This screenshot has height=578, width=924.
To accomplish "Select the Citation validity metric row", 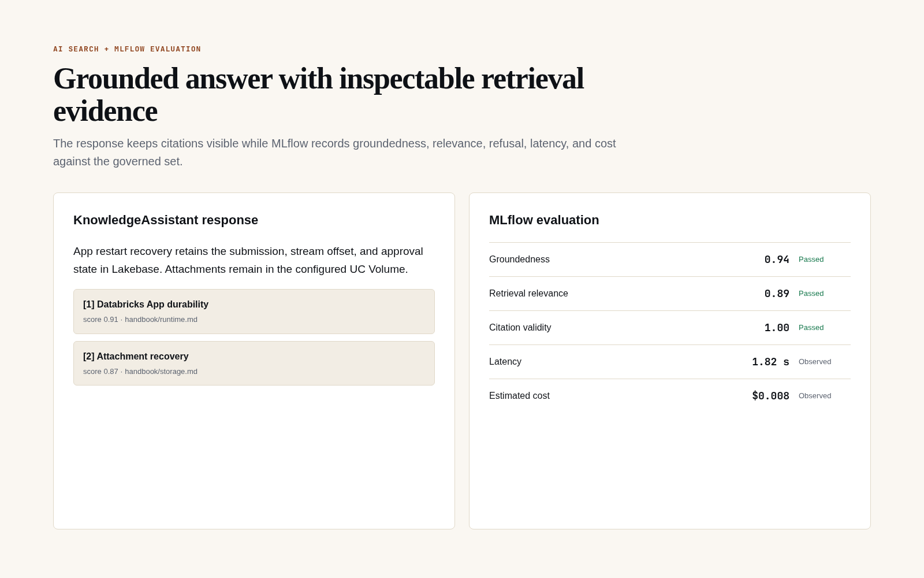I will pos(670,328).
